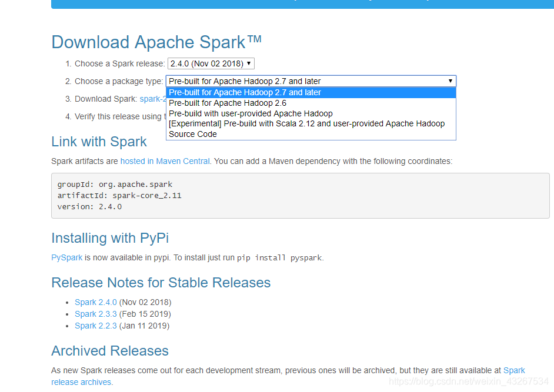Open the 'hosted in Maven Central' link

165,161
